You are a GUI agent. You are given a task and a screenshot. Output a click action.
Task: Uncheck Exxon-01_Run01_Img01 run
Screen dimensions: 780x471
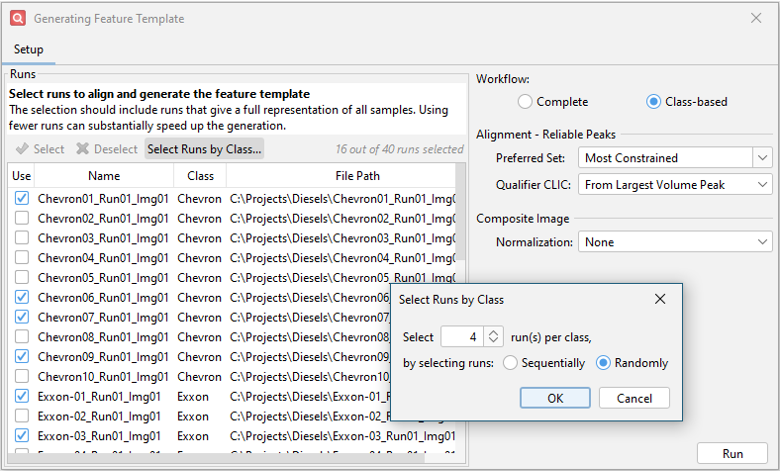[x=21, y=396]
